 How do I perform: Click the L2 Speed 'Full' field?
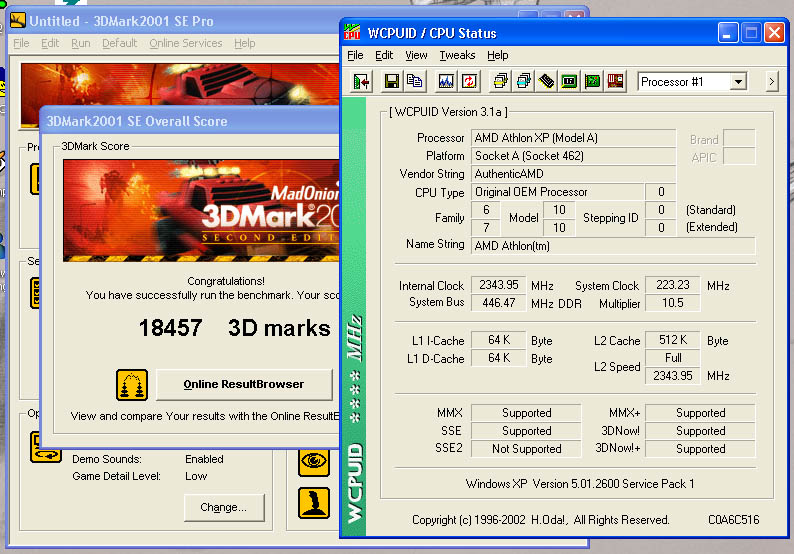pos(672,358)
